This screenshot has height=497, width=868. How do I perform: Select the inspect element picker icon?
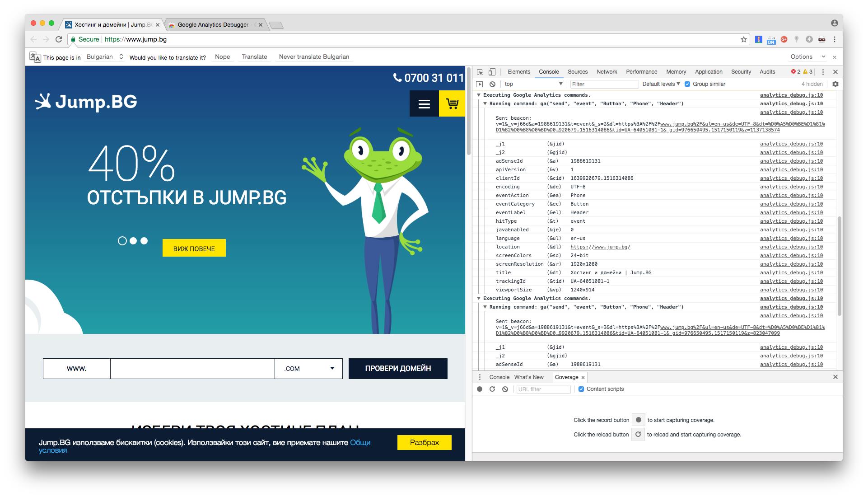click(x=480, y=72)
